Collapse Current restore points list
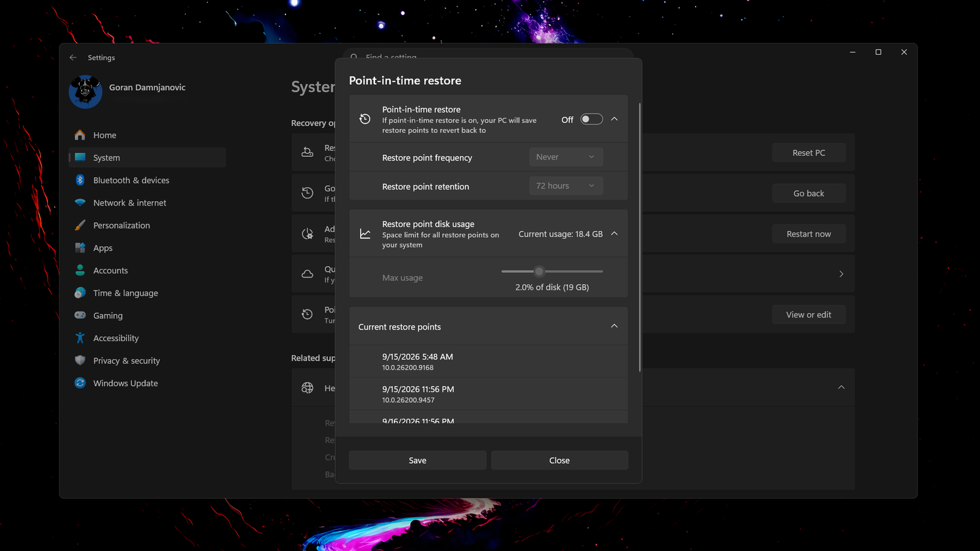The width and height of the screenshot is (980, 551). coord(614,326)
